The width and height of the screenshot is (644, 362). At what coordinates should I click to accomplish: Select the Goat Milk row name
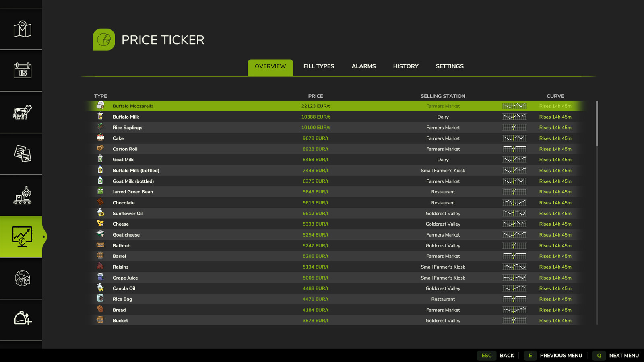point(123,160)
